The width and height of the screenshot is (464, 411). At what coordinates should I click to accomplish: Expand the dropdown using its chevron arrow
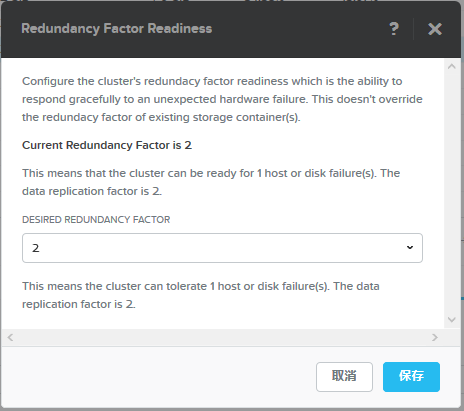point(410,247)
